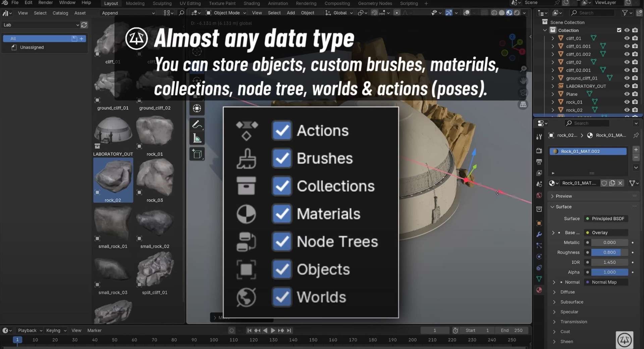Open the Material properties tab

(x=539, y=290)
